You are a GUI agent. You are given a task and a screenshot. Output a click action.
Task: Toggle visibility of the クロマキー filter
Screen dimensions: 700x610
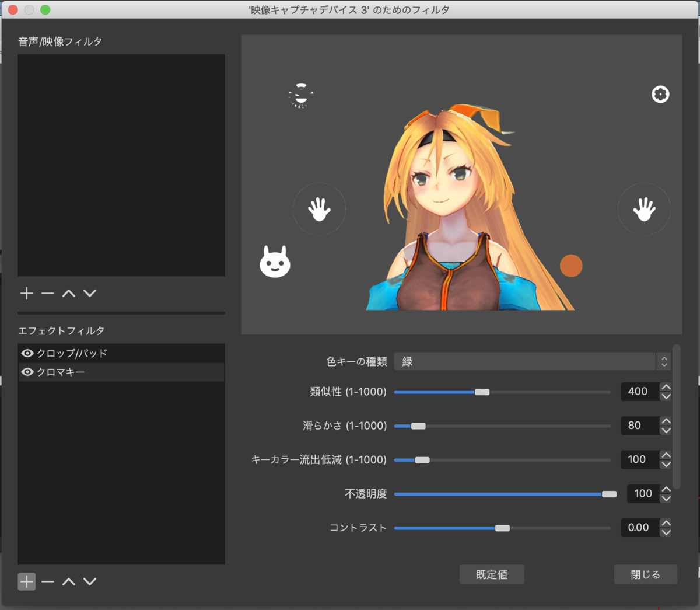(x=27, y=372)
